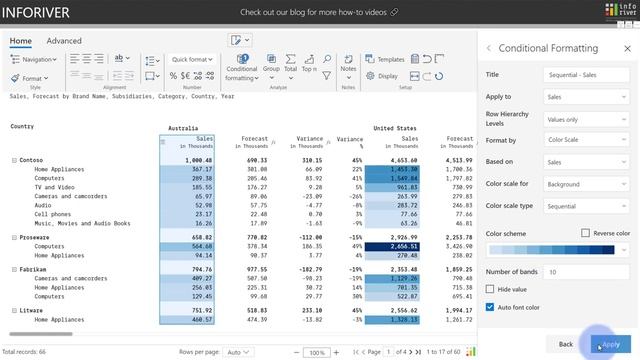The width and height of the screenshot is (640, 360).
Task: Pick the blue color scheme gradient
Action: (x=557, y=250)
